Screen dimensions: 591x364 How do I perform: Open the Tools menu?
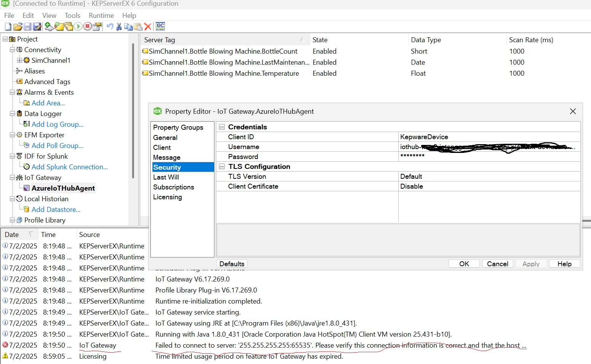(72, 16)
